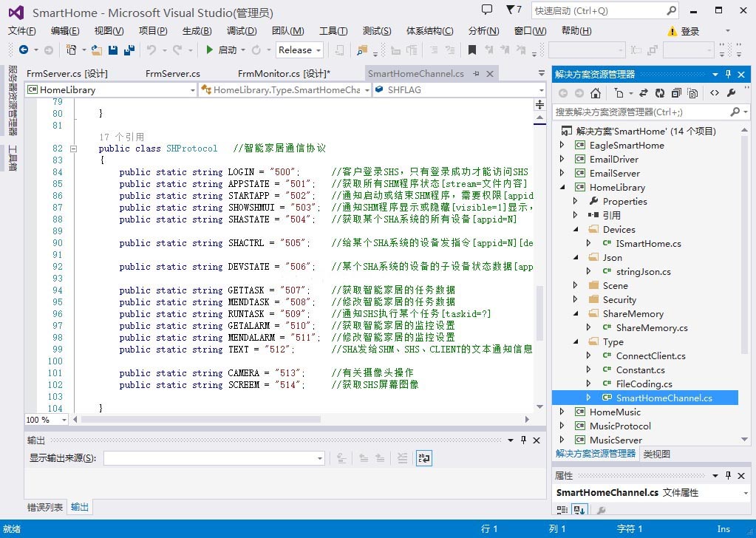Click editor vertical scrollbar thumb
This screenshot has height=538, width=756.
[x=540, y=313]
